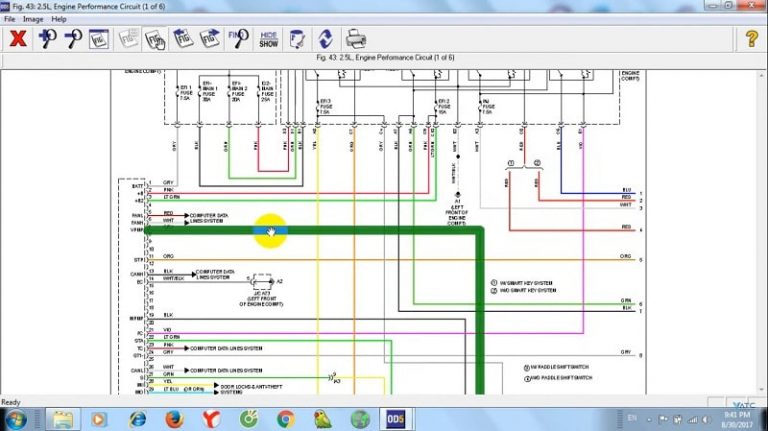768x431 pixels.
Task: Zoom out with the minus magnifier icon
Action: click(72, 39)
